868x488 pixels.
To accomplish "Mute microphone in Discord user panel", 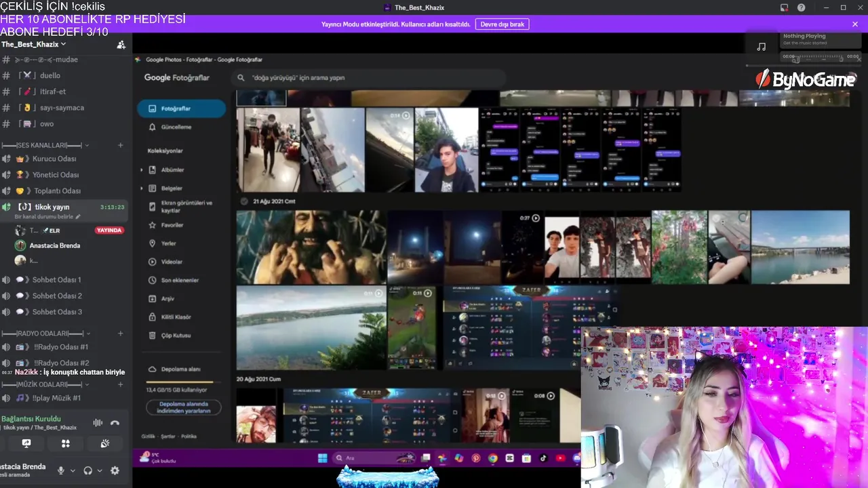I will 61,470.
